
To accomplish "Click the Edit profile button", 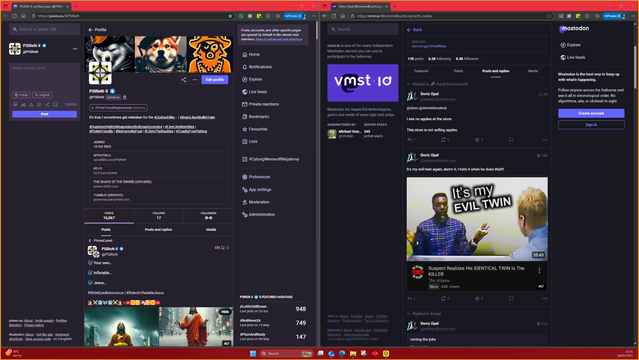I will [x=215, y=80].
